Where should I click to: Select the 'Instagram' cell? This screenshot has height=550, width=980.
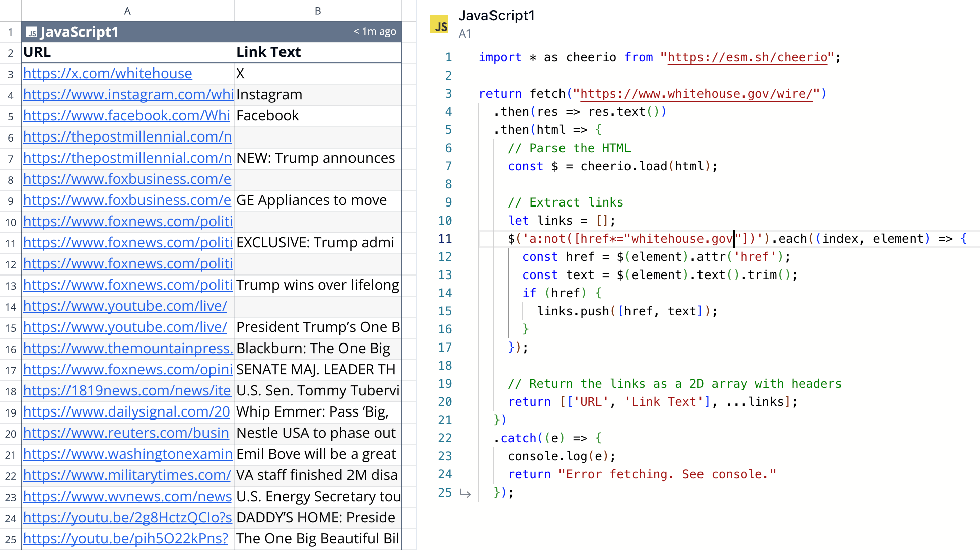(318, 95)
